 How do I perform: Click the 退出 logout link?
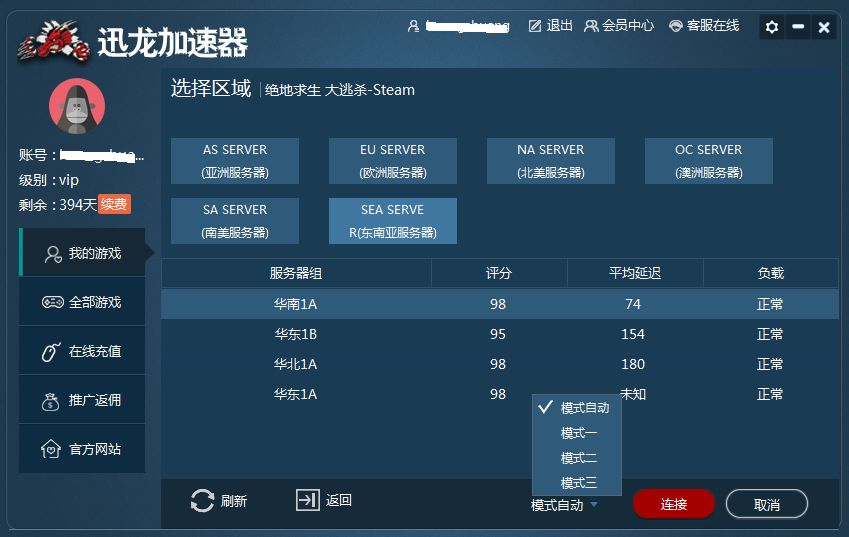(559, 25)
